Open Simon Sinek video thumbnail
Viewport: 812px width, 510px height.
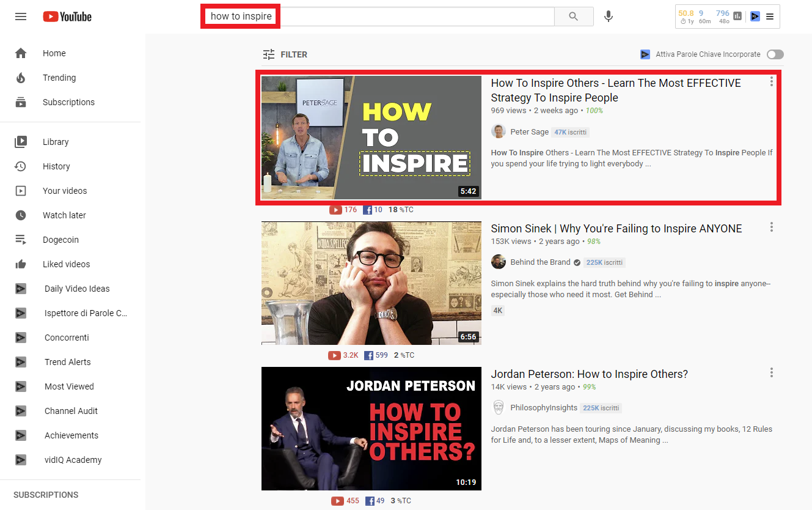371,283
